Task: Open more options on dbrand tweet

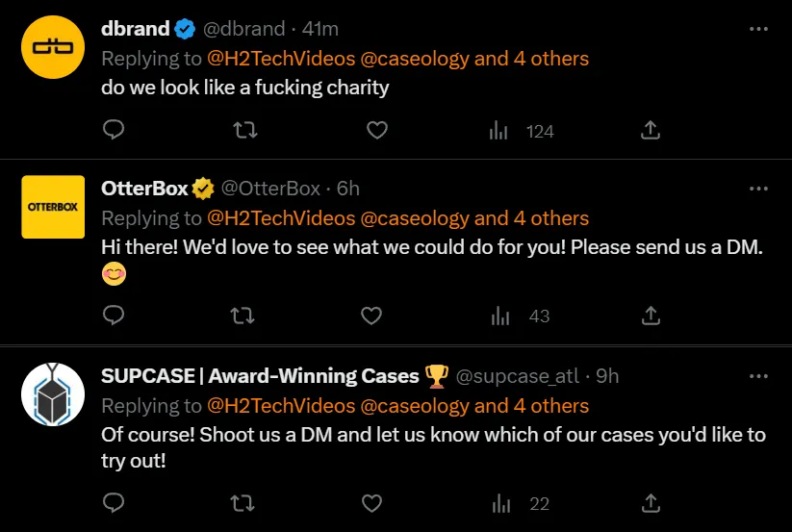Action: coord(758,29)
